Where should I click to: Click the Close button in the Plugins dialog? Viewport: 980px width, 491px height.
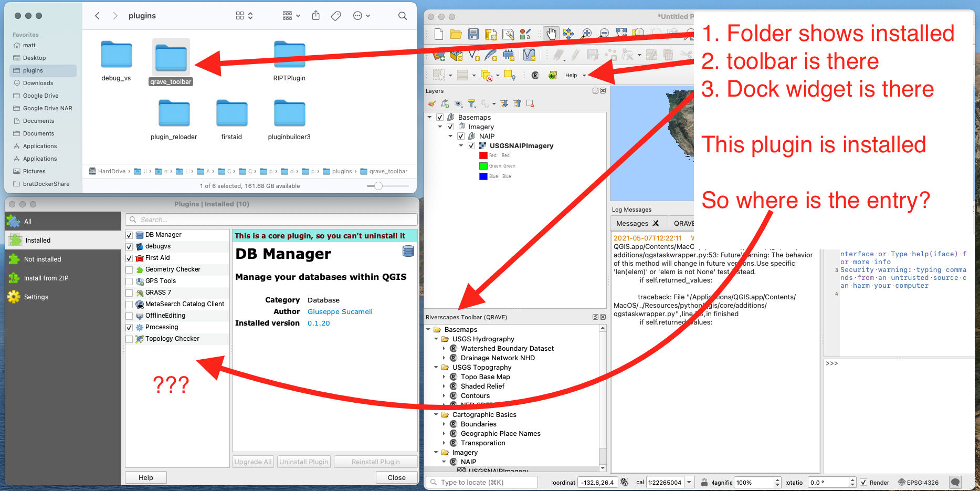point(396,477)
